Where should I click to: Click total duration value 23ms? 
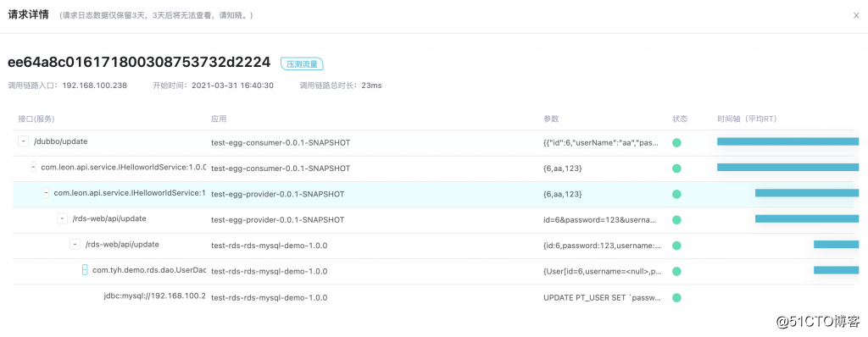[371, 86]
